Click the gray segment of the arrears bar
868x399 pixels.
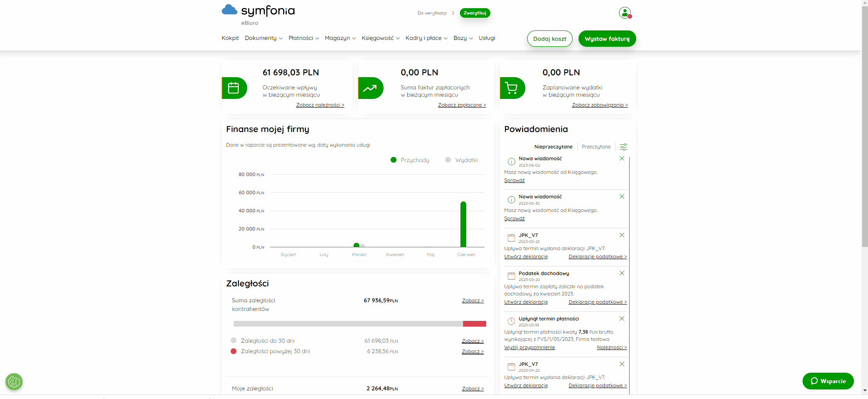(x=348, y=324)
